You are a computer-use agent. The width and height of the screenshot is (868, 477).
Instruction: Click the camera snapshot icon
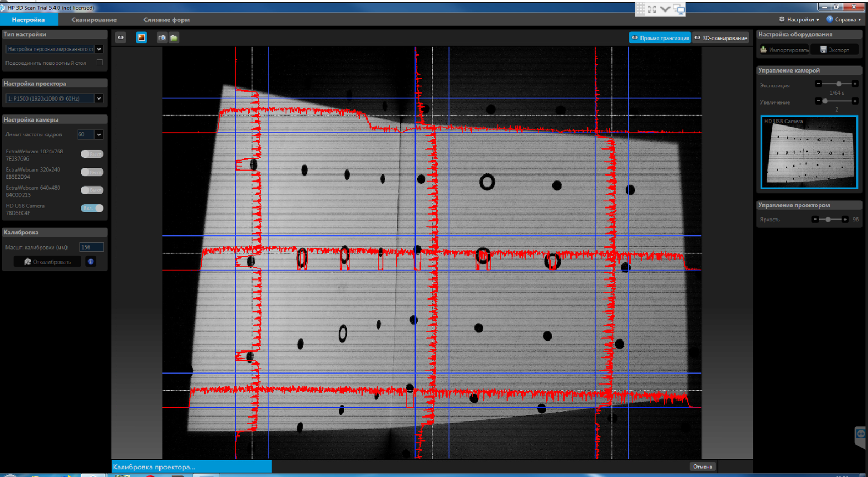click(162, 37)
